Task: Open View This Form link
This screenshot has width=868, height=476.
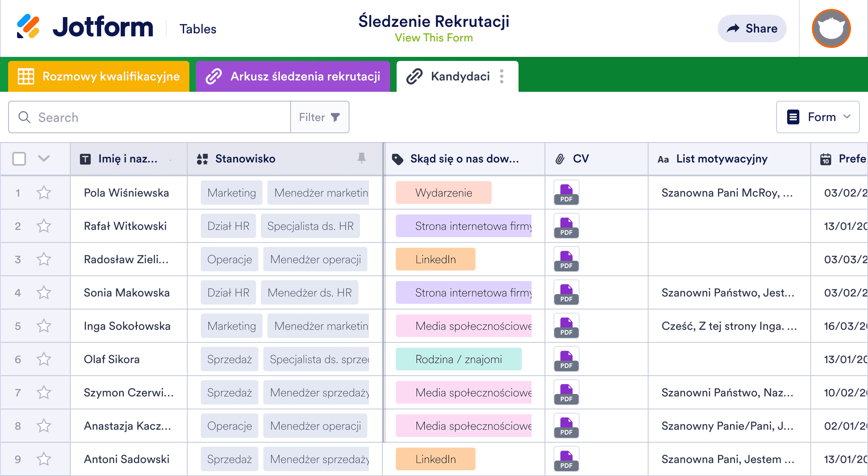Action: (x=434, y=37)
